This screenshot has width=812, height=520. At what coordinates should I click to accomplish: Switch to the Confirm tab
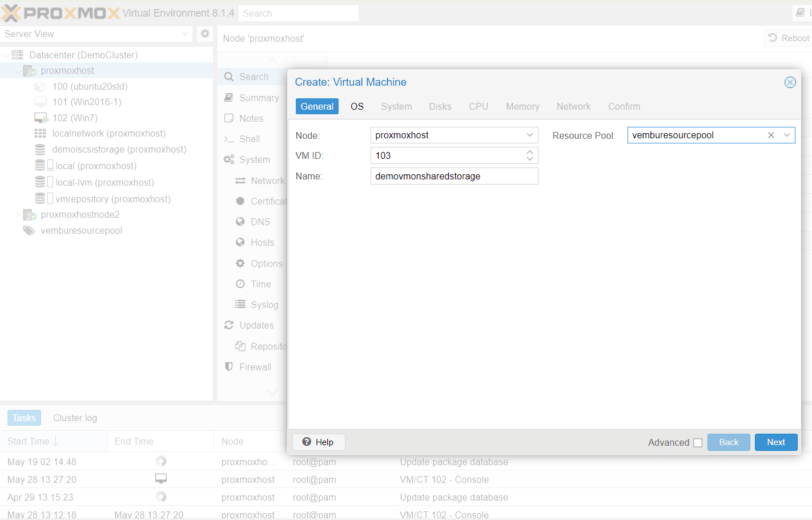pyautogui.click(x=624, y=106)
